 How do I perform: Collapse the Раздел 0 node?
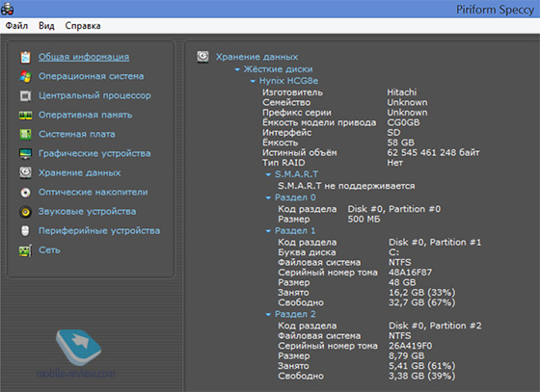tap(268, 197)
